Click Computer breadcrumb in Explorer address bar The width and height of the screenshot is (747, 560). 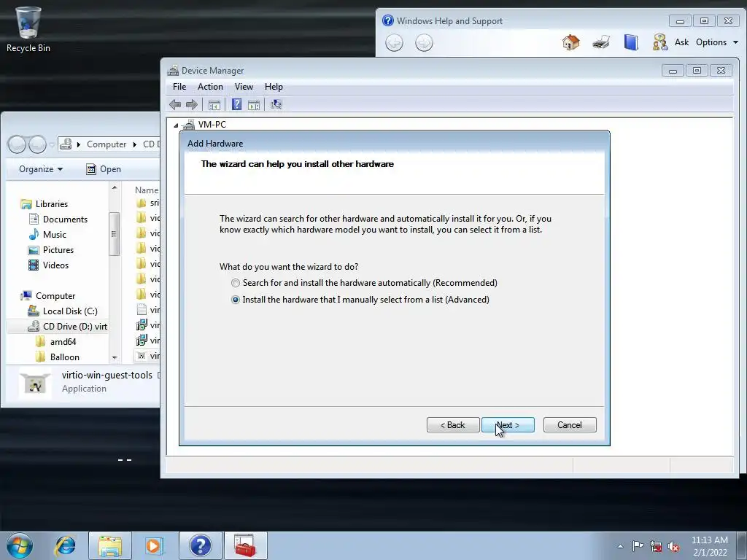click(x=107, y=144)
